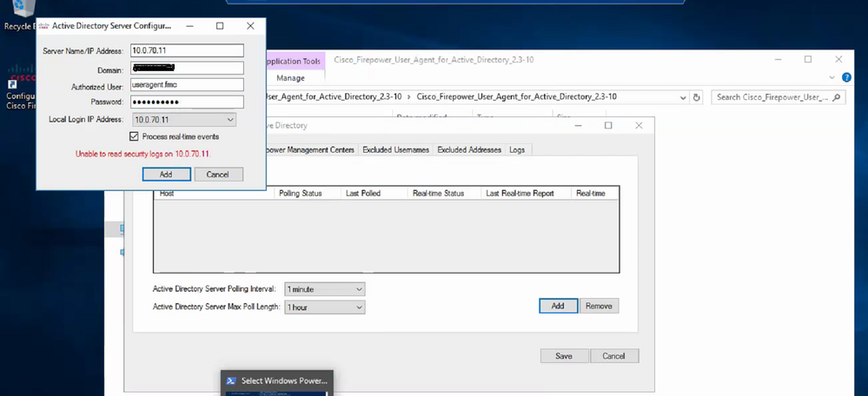Screen dimensions: 868x396
Task: Click the PowerShell icon in taskbar preview
Action: coord(231,381)
